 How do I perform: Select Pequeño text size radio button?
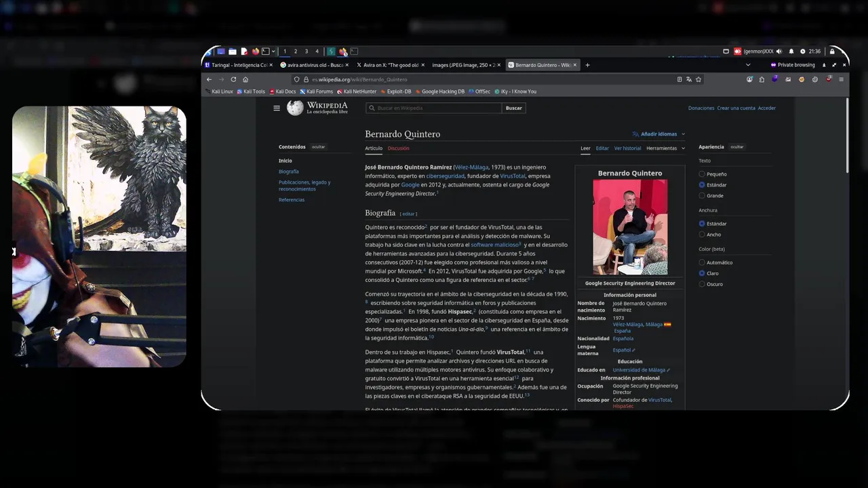[702, 174]
